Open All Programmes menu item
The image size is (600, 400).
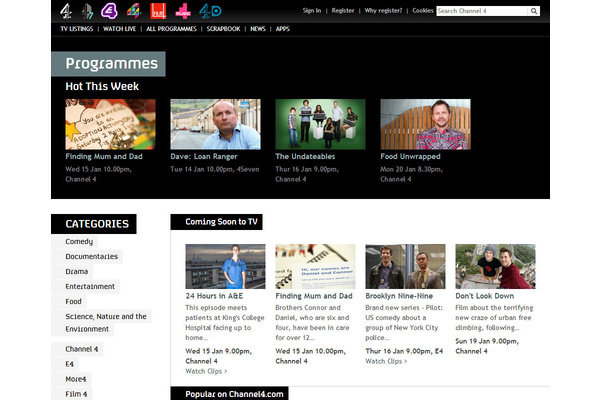[x=171, y=29]
